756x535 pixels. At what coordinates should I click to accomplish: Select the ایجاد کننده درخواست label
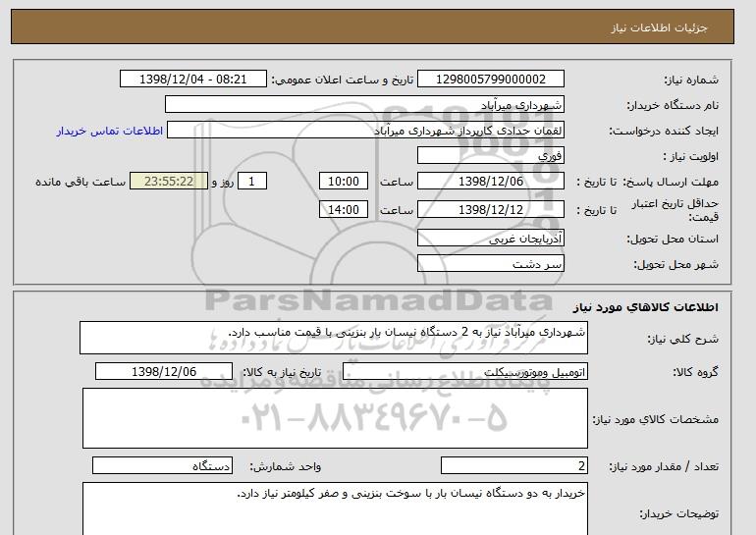click(x=664, y=131)
